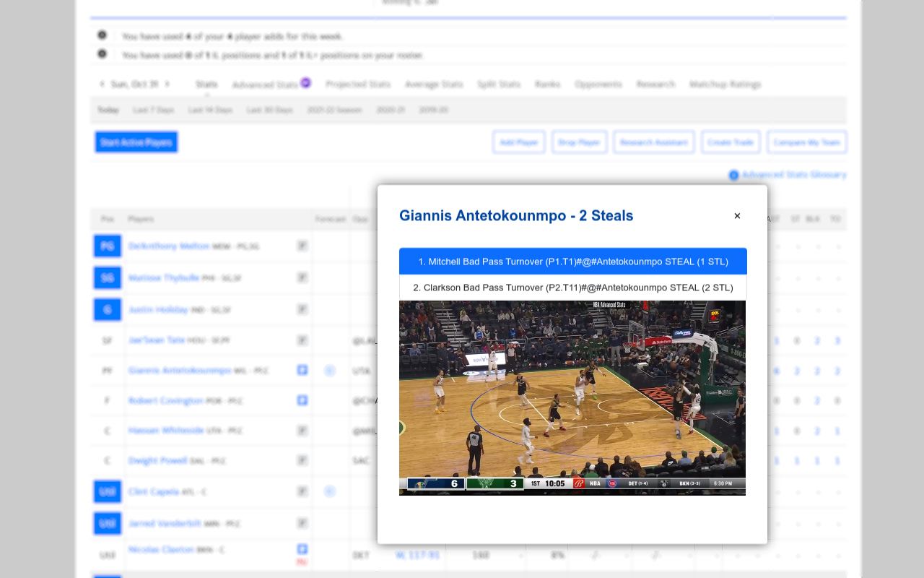Open the W, 117-91 game result link
This screenshot has width=924, height=578.
(417, 555)
